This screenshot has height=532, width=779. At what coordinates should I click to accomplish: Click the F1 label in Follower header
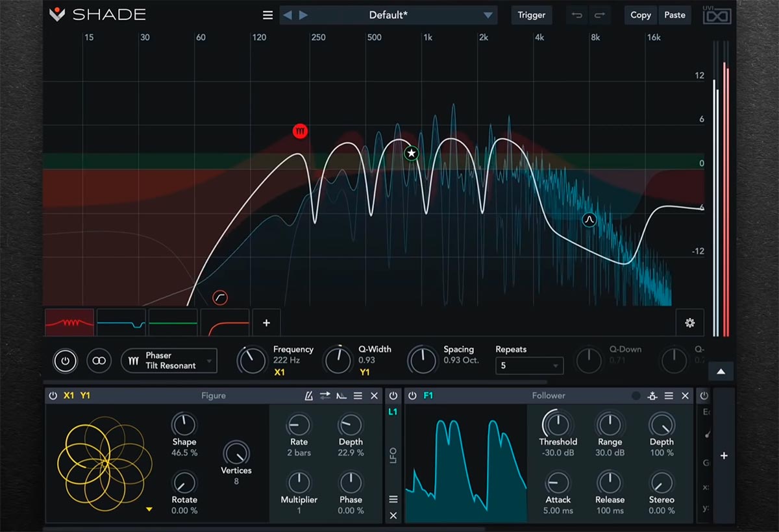pyautogui.click(x=428, y=396)
